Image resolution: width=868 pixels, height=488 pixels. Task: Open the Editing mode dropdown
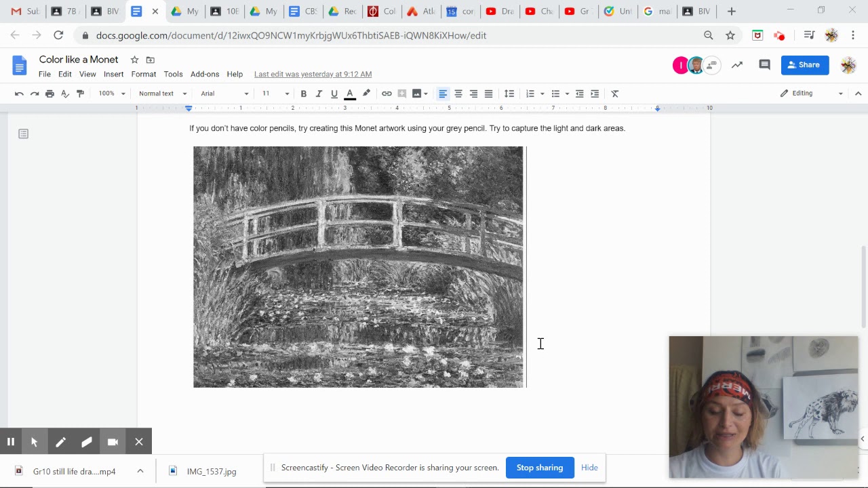[811, 94]
